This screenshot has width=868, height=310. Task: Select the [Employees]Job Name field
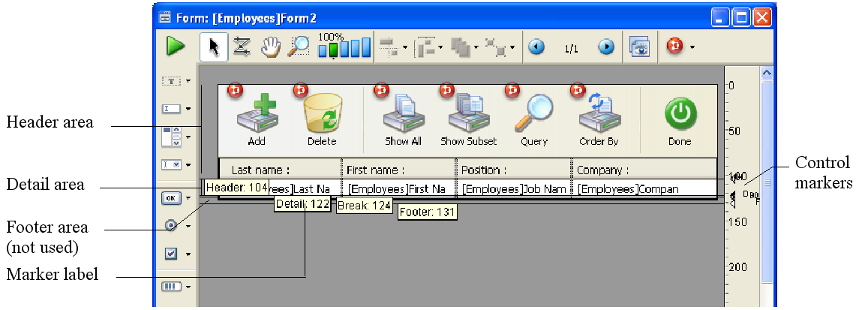(514, 189)
